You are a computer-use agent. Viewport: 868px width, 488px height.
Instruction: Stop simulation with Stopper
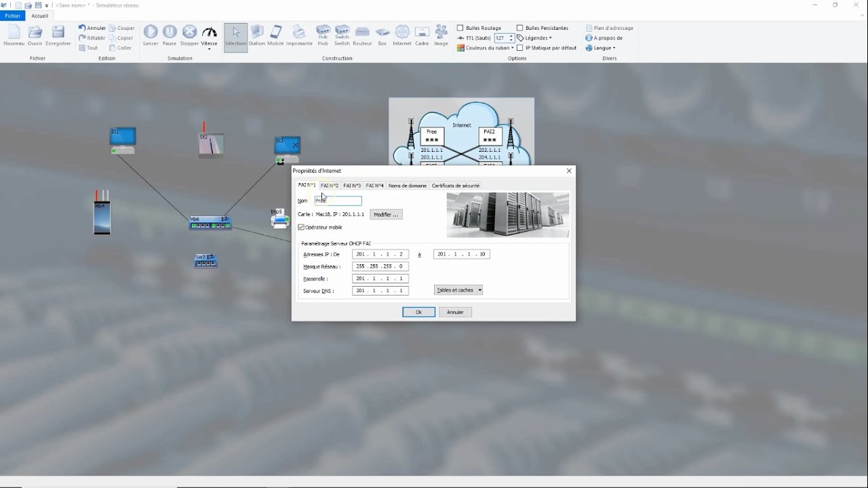189,36
